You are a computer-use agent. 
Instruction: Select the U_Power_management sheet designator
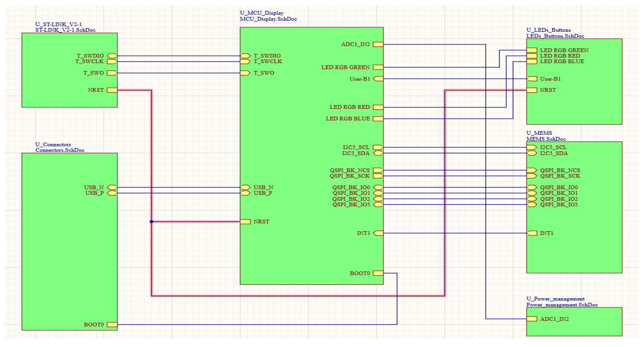pyautogui.click(x=555, y=299)
